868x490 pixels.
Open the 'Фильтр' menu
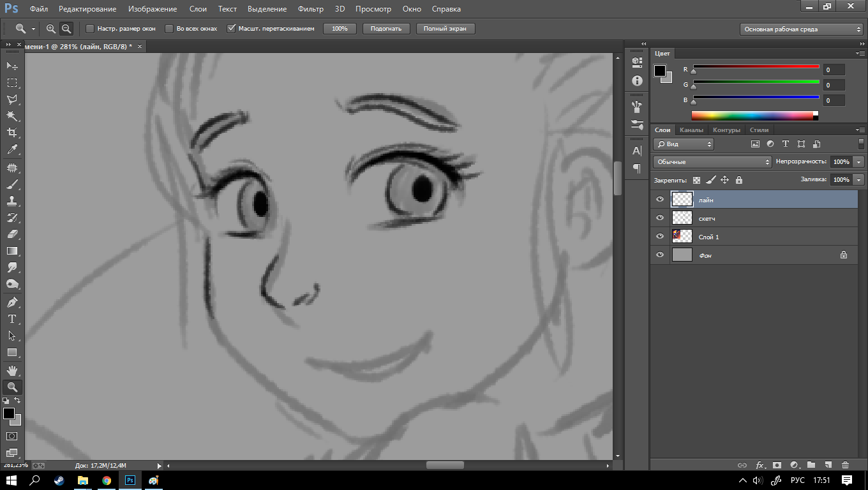311,9
